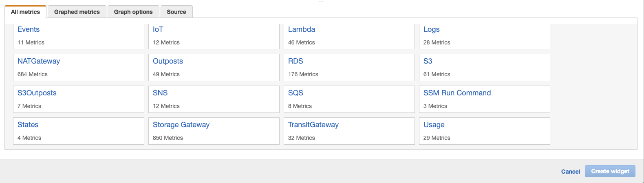Image resolution: width=644 pixels, height=183 pixels.
Task: Switch to the Graphed metrics tab
Action: click(77, 12)
